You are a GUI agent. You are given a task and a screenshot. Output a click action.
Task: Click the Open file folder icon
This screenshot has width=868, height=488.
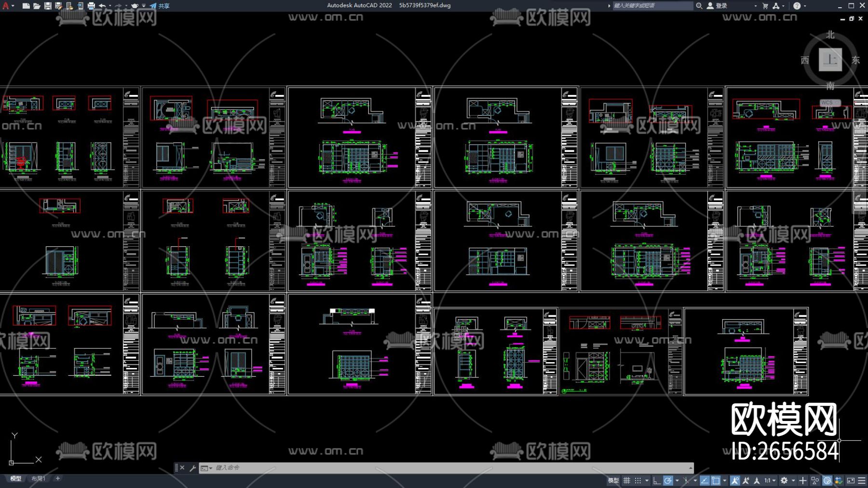37,6
